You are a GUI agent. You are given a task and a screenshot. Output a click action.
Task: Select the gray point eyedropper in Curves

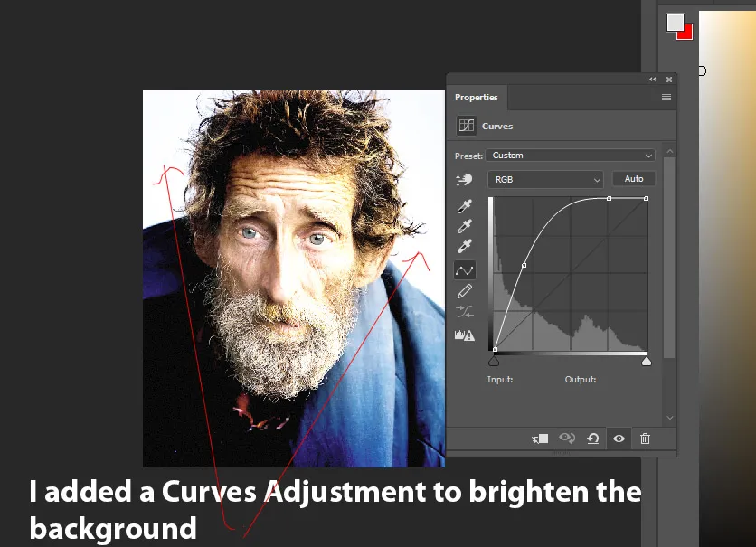tap(464, 226)
